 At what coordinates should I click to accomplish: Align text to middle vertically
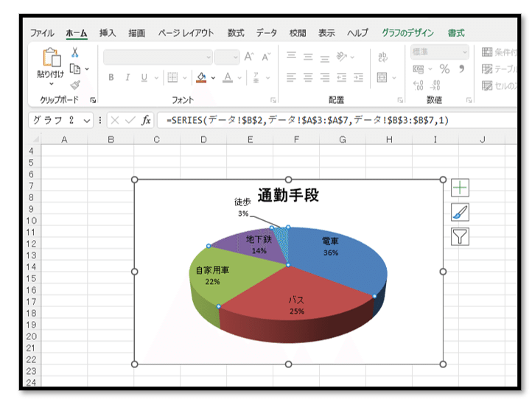308,57
